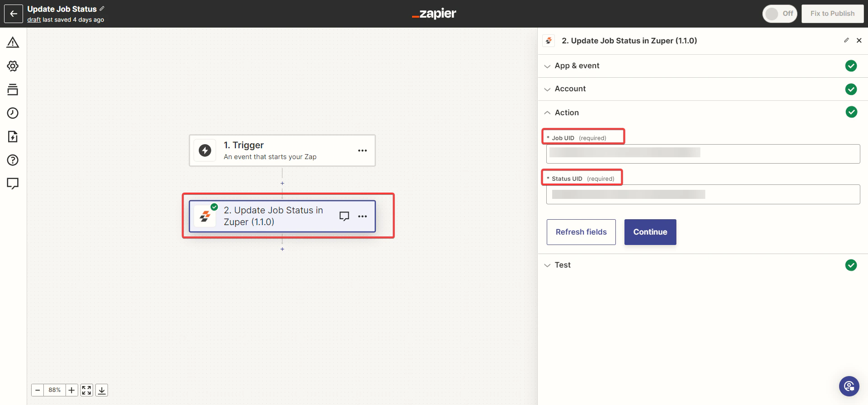This screenshot has height=405, width=868.
Task: Export the Zap with download icon
Action: coord(102,390)
